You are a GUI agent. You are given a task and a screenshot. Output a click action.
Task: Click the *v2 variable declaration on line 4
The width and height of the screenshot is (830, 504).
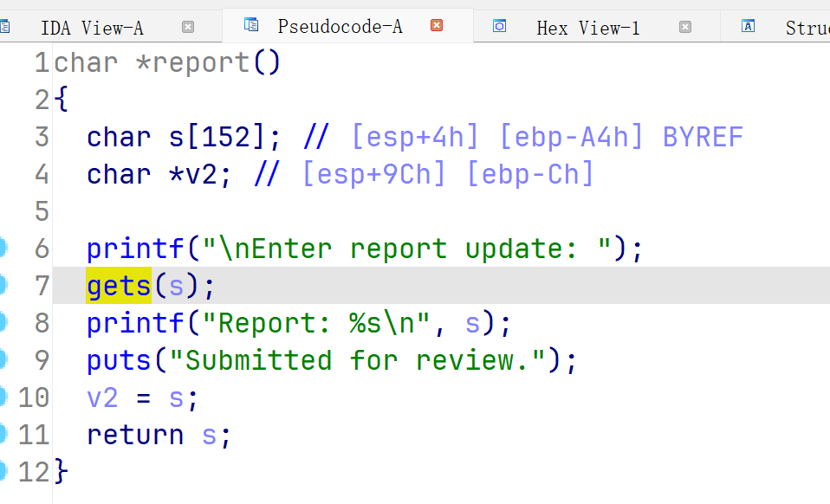[x=193, y=175]
